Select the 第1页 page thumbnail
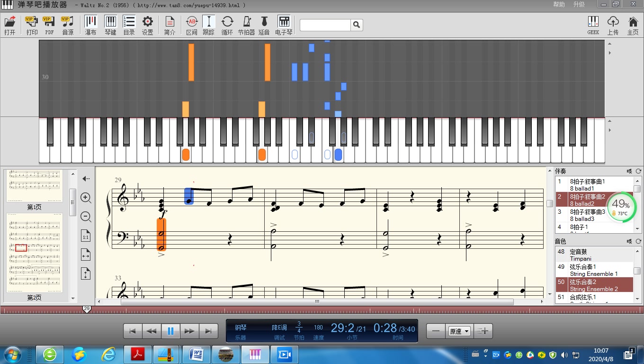Viewport: 644px width, 364px height. click(34, 190)
